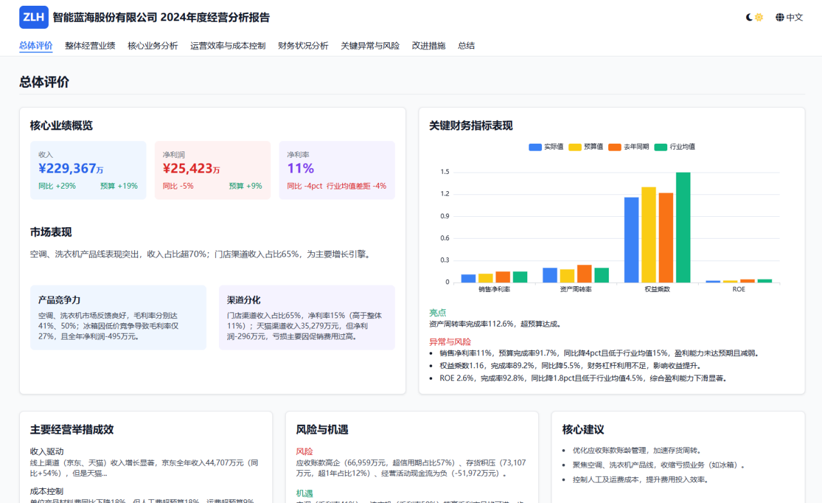Select the 净利润 metric card
Viewport: 822px width, 504px height.
click(x=212, y=170)
